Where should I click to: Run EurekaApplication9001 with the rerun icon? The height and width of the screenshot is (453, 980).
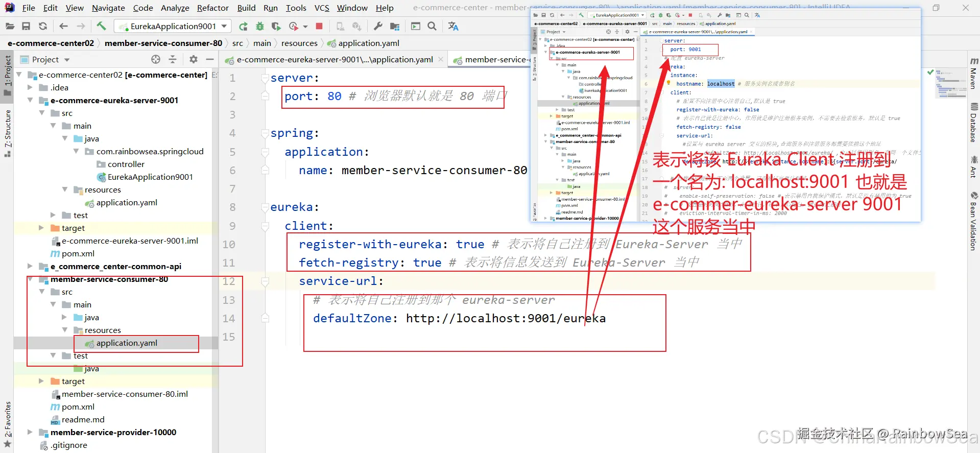point(243,26)
